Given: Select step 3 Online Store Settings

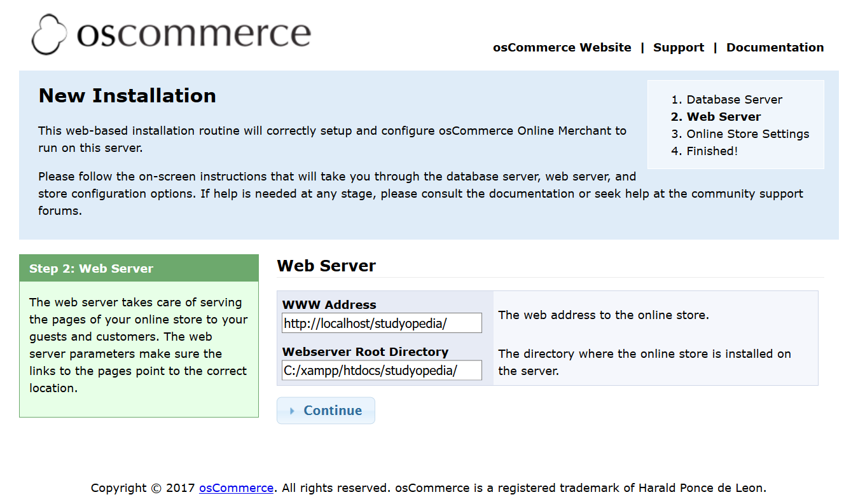Looking at the screenshot, I should point(748,134).
